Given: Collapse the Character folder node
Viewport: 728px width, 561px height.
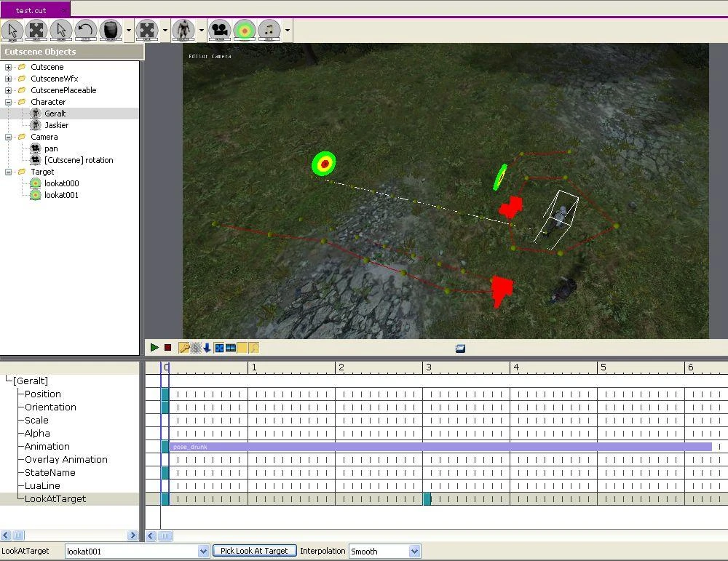Looking at the screenshot, I should pyautogui.click(x=8, y=102).
